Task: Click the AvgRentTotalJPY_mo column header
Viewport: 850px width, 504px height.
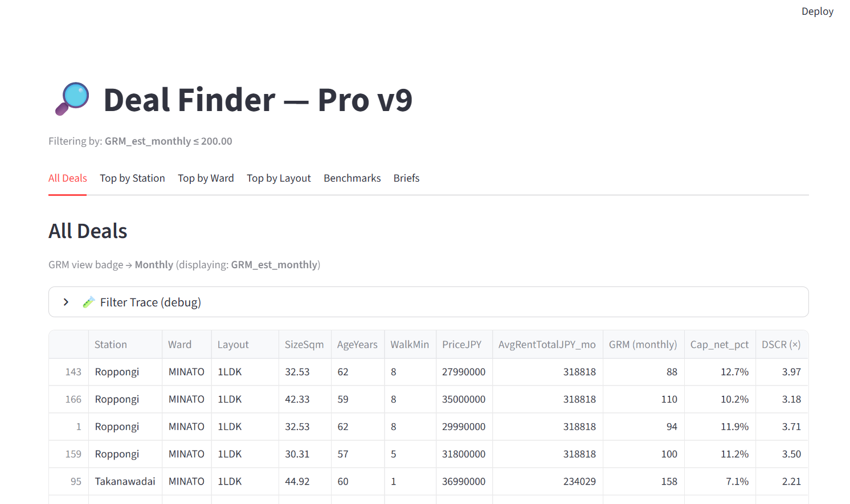Action: pos(547,344)
